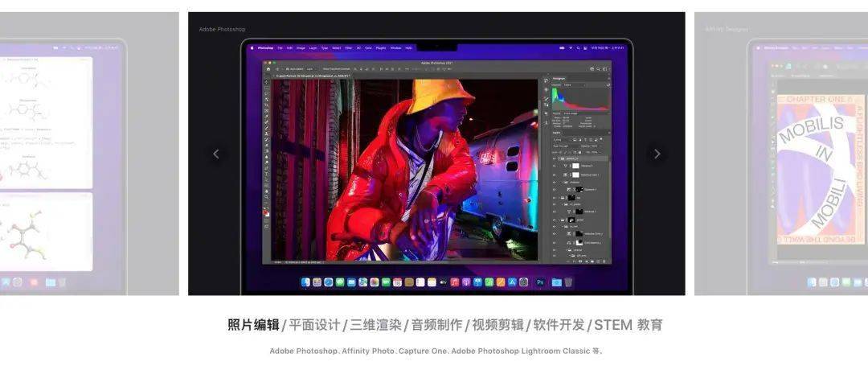Open the Window menu
The image size is (868, 366).
tap(395, 48)
